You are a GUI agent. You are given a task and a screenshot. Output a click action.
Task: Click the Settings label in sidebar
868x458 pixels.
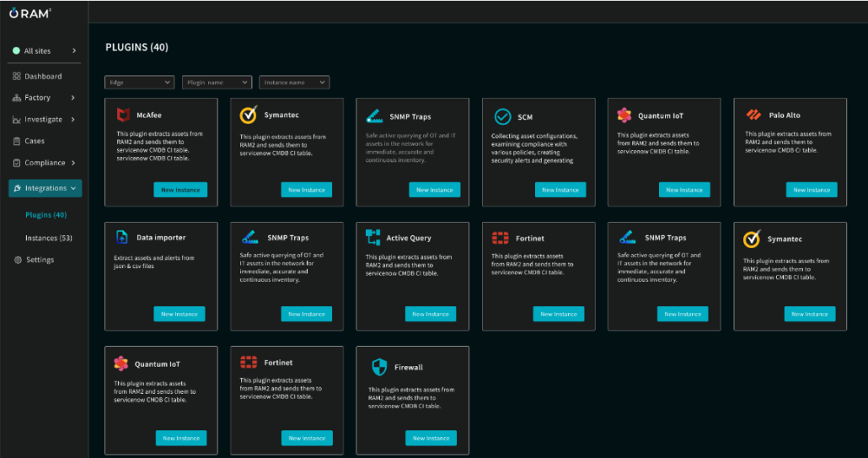[40, 260]
